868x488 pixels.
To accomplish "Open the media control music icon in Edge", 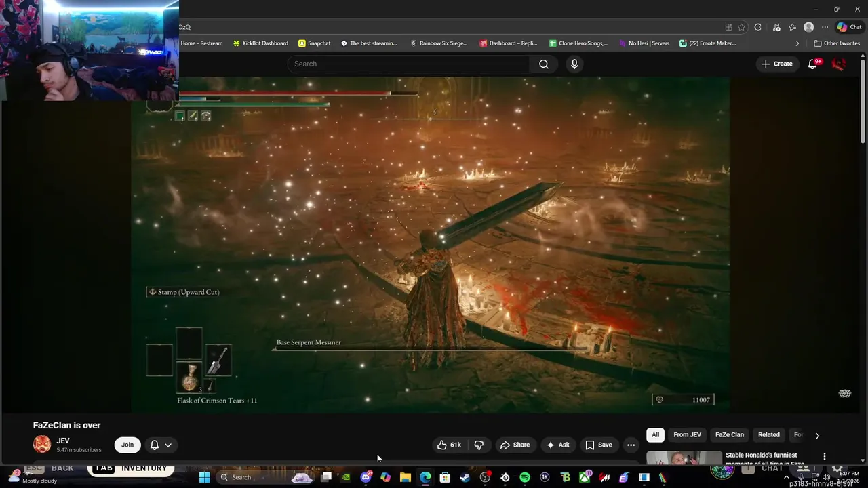I will [775, 27].
